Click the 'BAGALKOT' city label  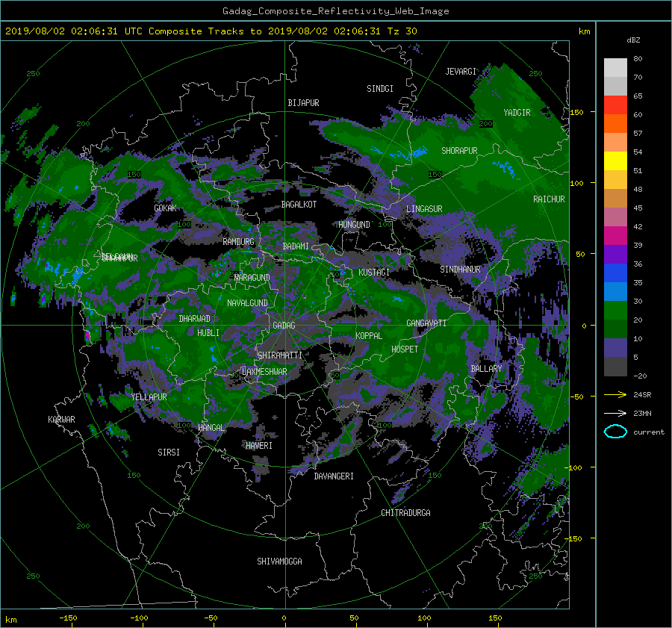click(299, 205)
